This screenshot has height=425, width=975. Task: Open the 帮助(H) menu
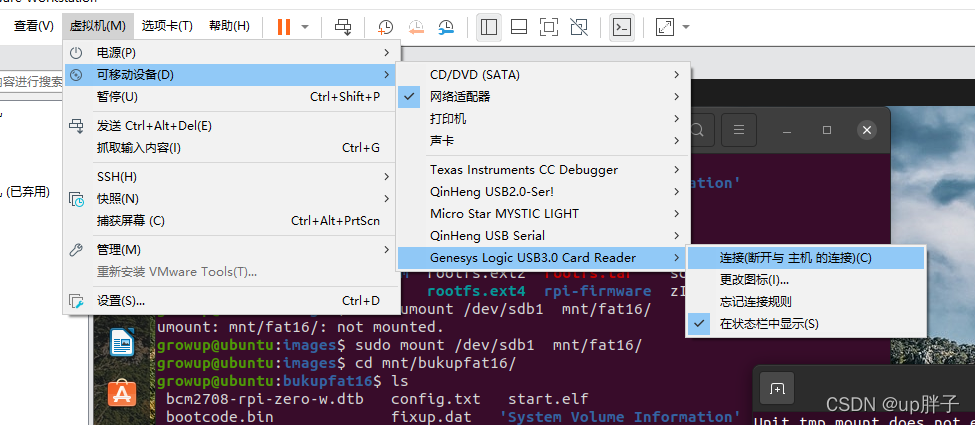(x=229, y=26)
